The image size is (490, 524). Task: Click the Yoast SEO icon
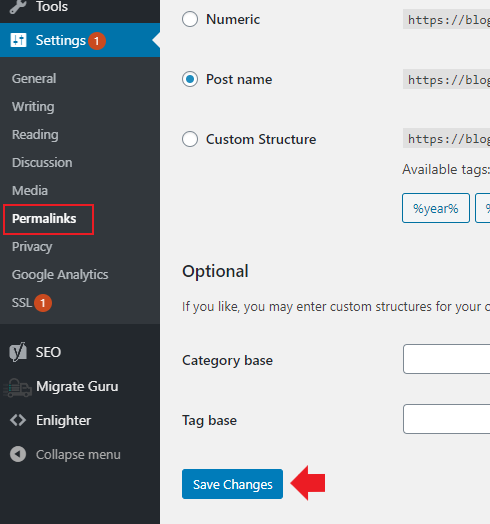click(x=18, y=352)
